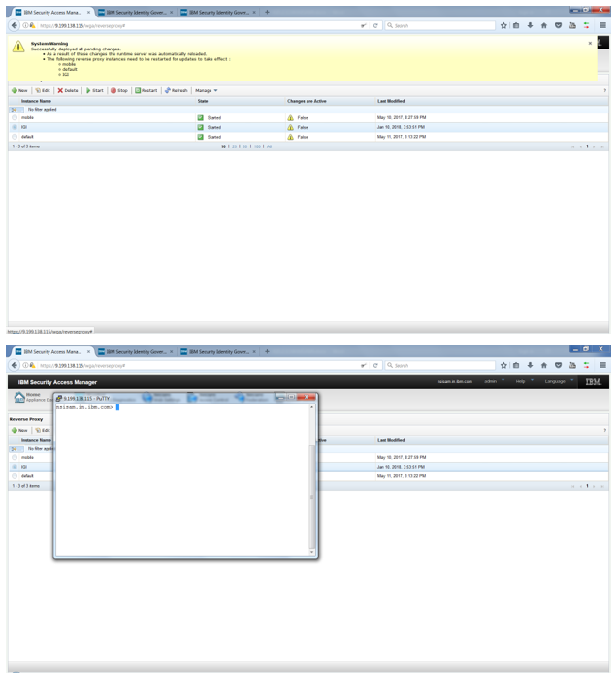Image resolution: width=616 pixels, height=679 pixels.
Task: Click bookmark star in PuTTY browser window
Action: point(503,365)
